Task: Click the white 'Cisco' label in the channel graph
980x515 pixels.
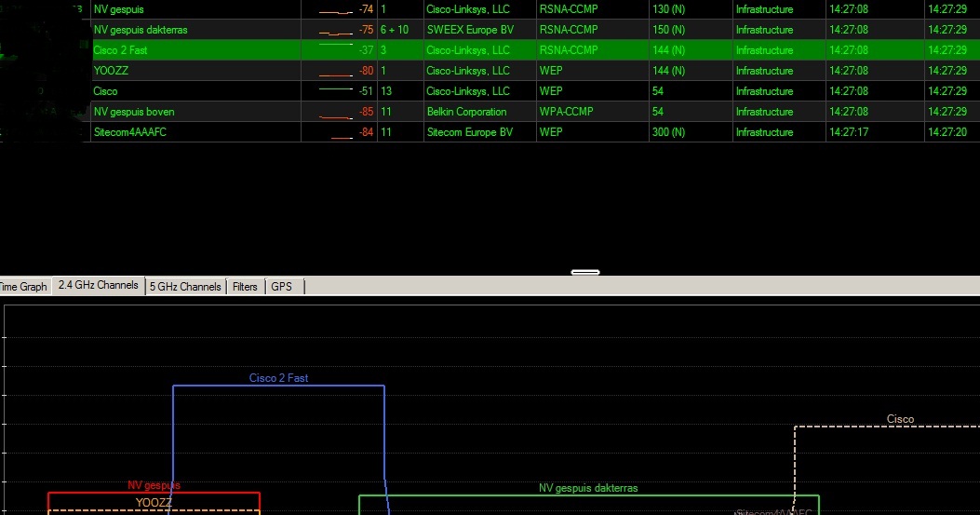Action: pyautogui.click(x=900, y=419)
